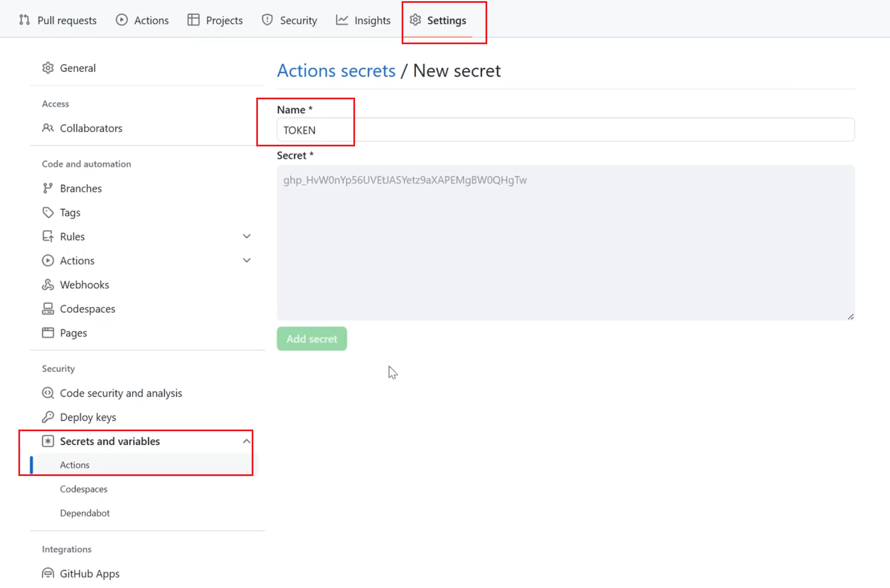Click into the Name input field
890x588 pixels.
click(x=565, y=130)
